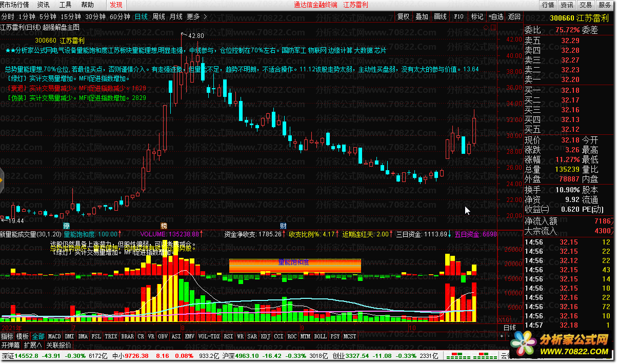Switch to OBV indicator

click(163, 336)
